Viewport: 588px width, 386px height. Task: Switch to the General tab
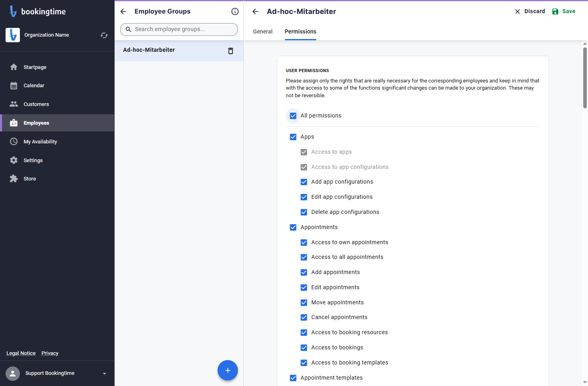tap(263, 31)
